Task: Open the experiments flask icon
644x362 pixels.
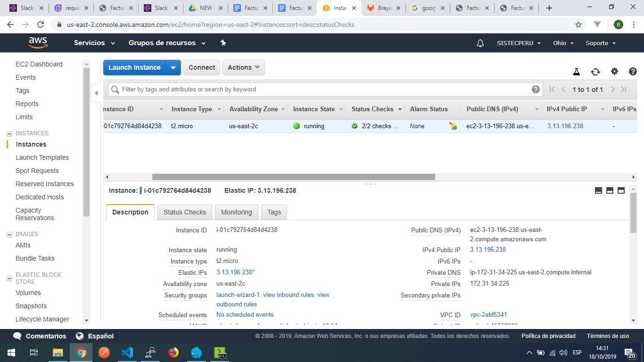Action: (x=576, y=72)
